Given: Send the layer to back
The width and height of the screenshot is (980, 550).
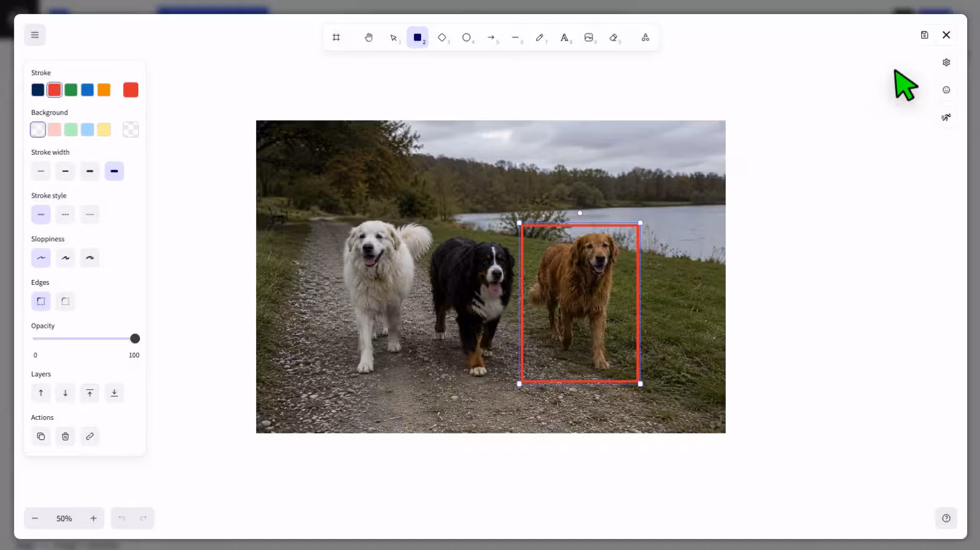Looking at the screenshot, I should pyautogui.click(x=114, y=393).
